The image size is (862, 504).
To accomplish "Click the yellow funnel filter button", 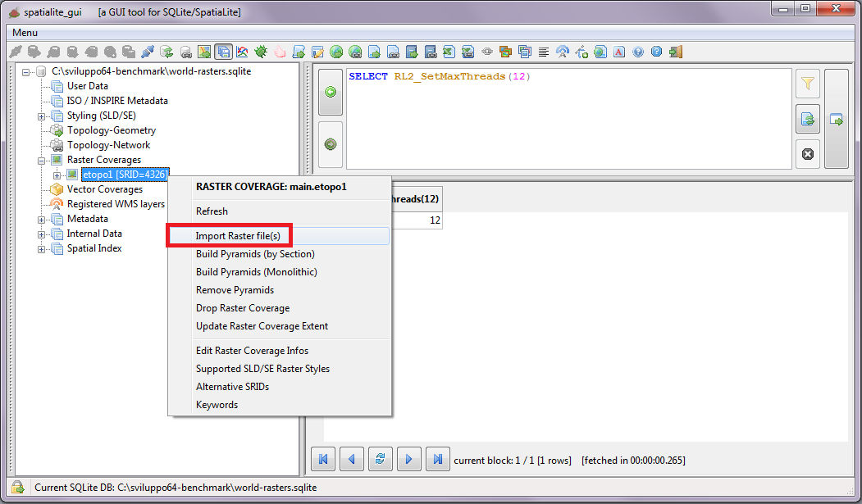I will (x=808, y=84).
